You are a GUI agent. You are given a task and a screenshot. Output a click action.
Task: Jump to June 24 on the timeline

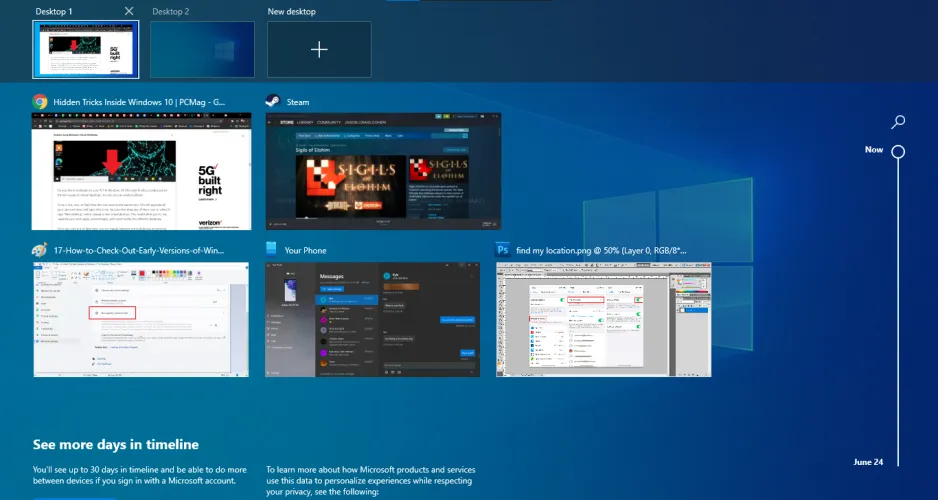867,462
